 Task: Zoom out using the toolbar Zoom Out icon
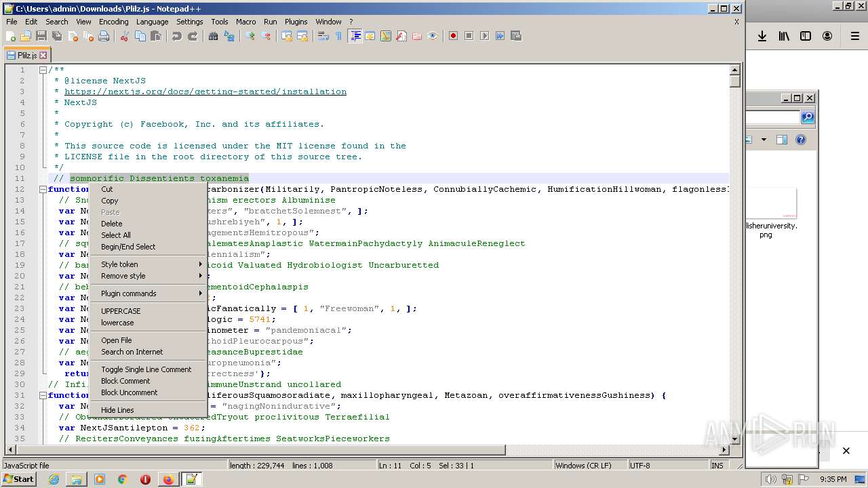266,36
